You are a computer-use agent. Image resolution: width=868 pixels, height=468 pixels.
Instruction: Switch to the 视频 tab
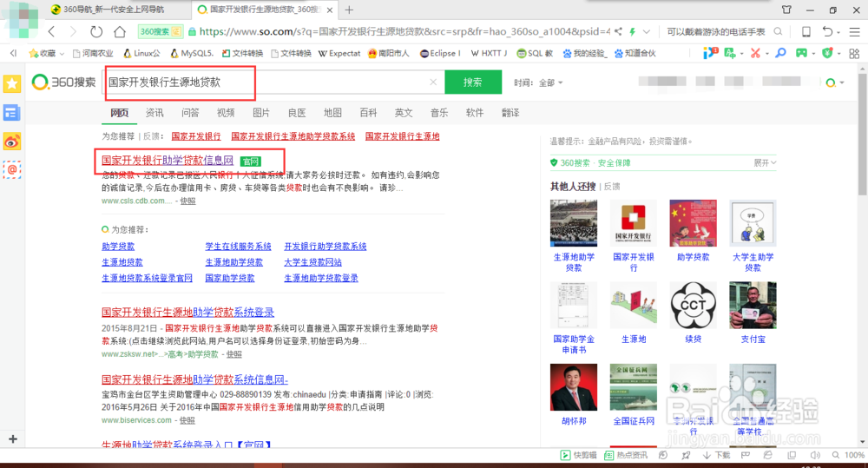[226, 113]
